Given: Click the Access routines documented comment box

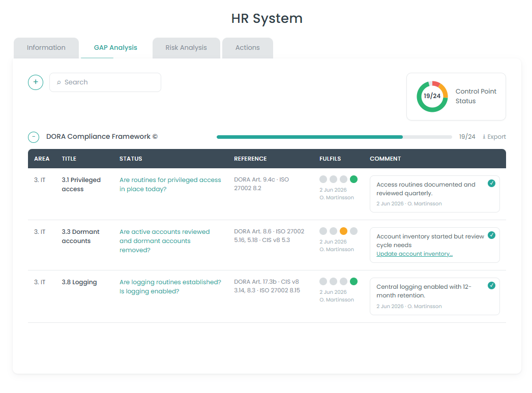Looking at the screenshot, I should pos(435,194).
